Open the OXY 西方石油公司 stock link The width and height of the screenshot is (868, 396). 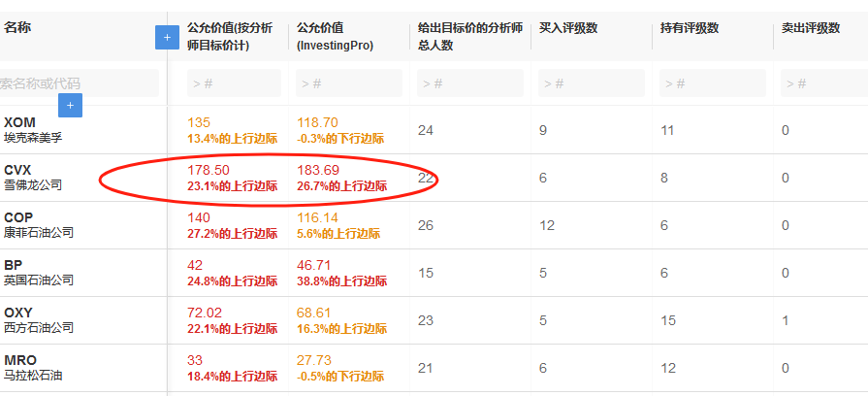pyautogui.click(x=39, y=320)
